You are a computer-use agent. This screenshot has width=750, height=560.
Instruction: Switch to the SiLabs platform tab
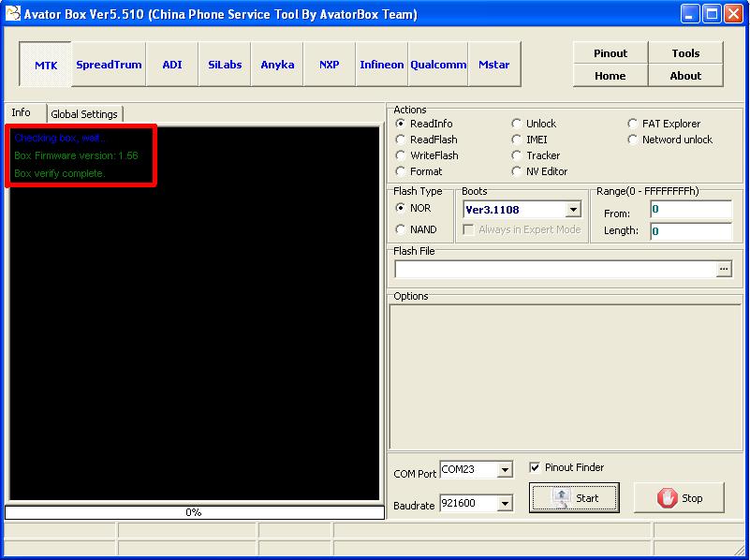(225, 65)
